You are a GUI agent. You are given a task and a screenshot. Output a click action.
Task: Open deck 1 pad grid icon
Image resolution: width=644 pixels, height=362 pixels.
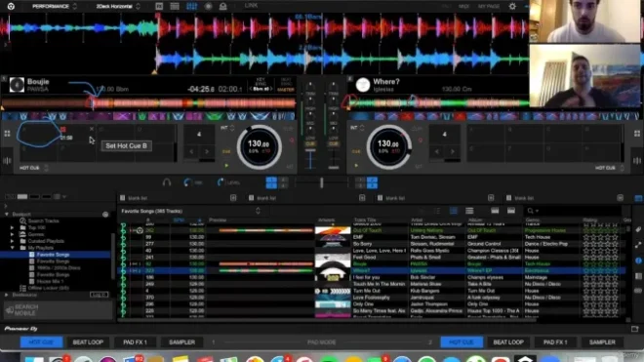(x=7, y=134)
